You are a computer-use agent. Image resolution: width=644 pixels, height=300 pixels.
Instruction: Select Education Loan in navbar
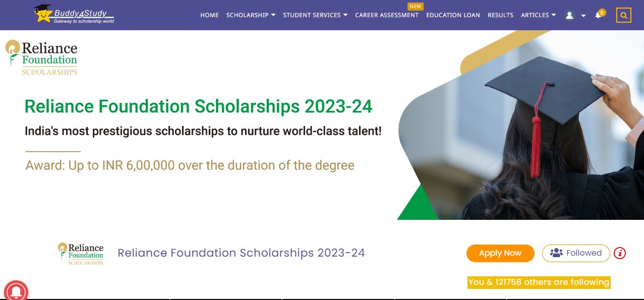click(453, 15)
